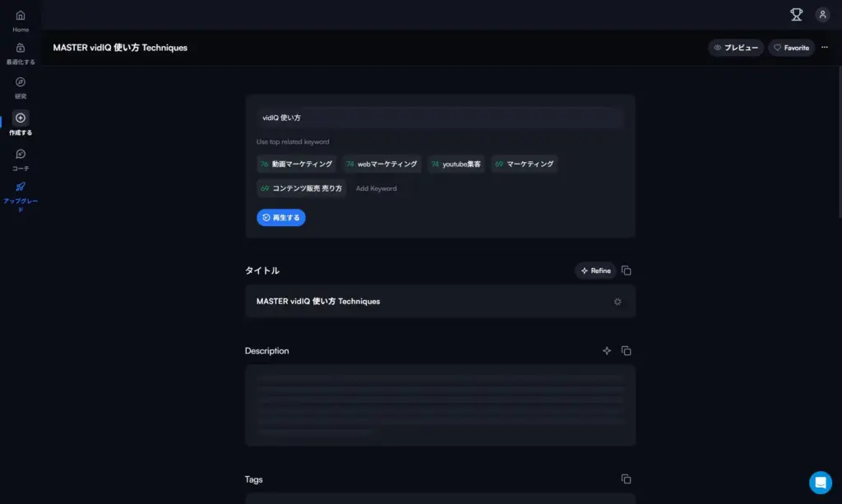842x504 pixels.
Task: Click the vidIQ 使い方 keyword input field
Action: tap(441, 118)
